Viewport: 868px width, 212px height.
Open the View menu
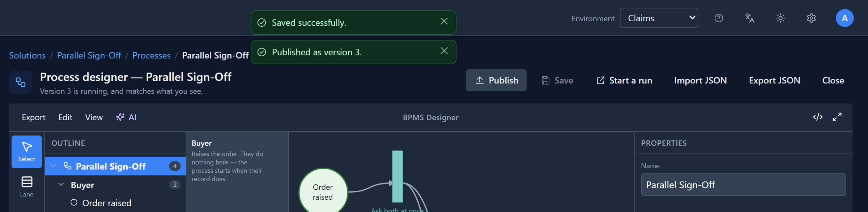point(94,117)
